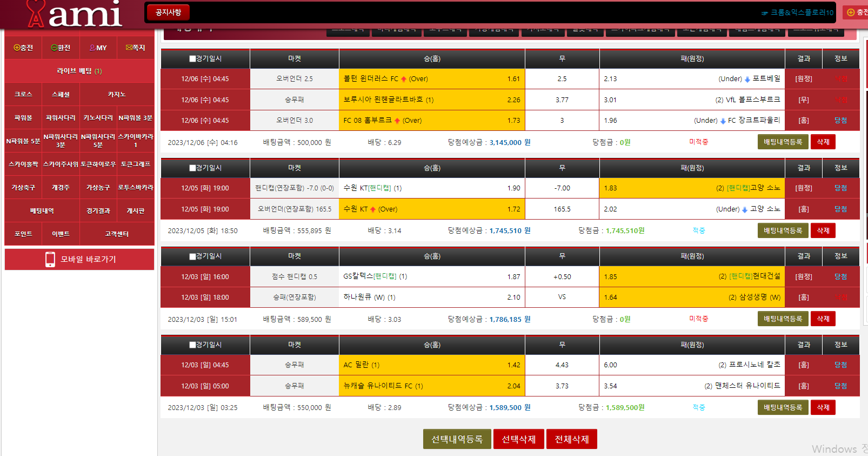
Task: Open the N파워볼 3분 game
Action: 135,117
